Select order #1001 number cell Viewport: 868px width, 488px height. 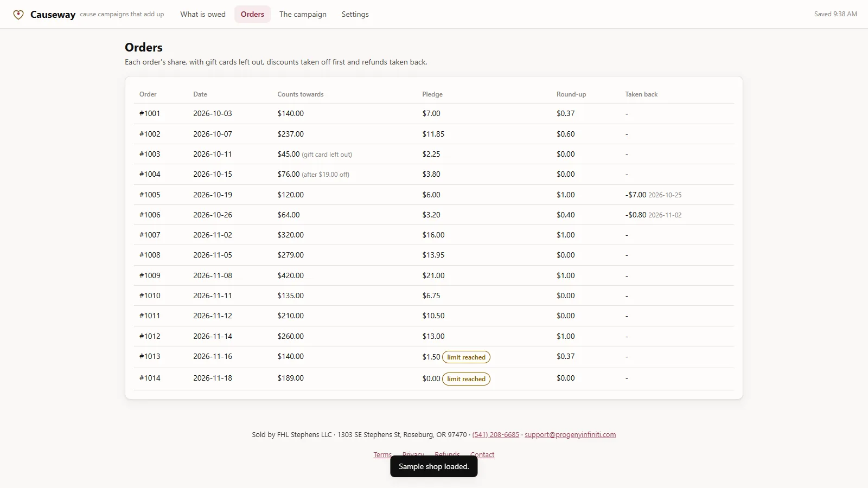click(x=150, y=113)
